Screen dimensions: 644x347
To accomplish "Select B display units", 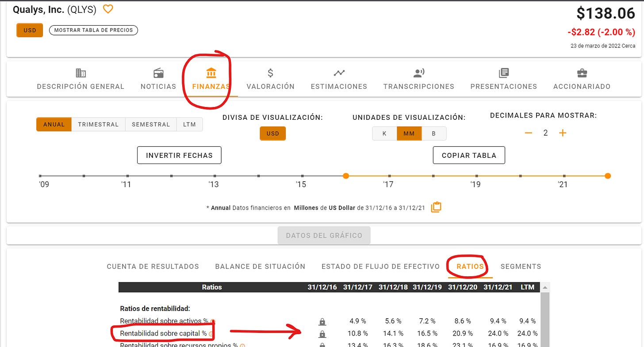I will (434, 133).
